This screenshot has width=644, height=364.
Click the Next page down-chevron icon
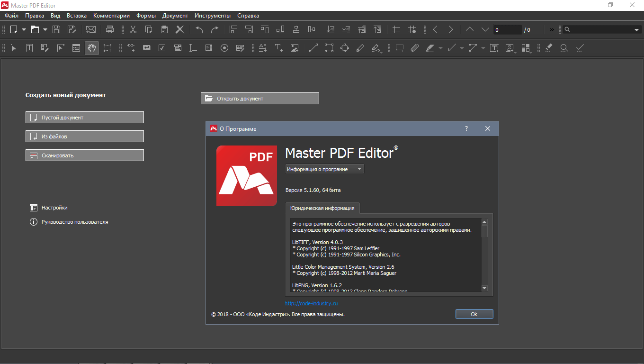[485, 29]
